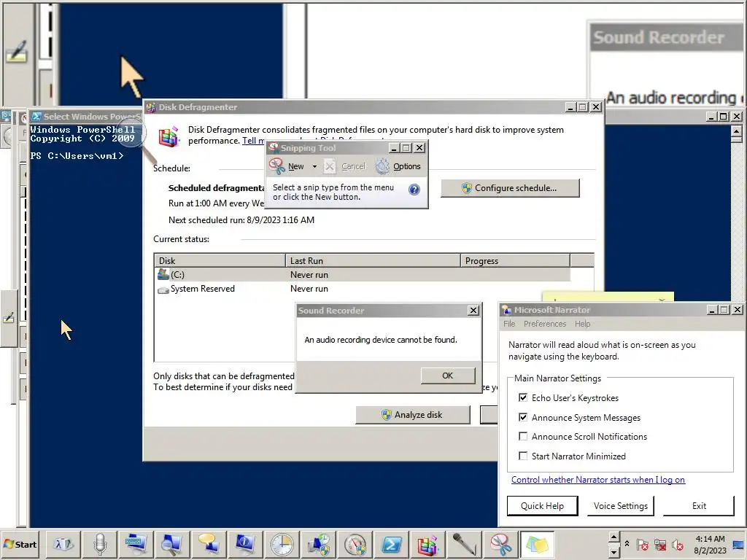Click the Analyze disk button

tap(413, 415)
